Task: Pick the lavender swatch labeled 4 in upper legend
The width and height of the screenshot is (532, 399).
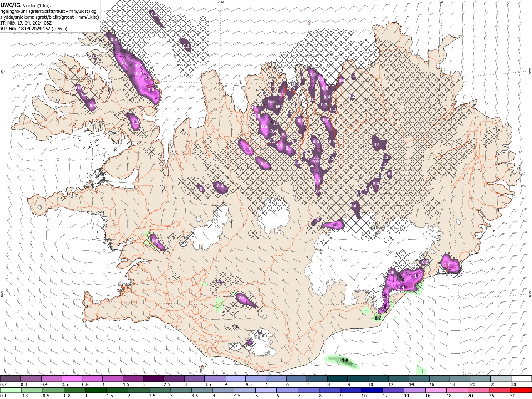Action: pos(235,379)
